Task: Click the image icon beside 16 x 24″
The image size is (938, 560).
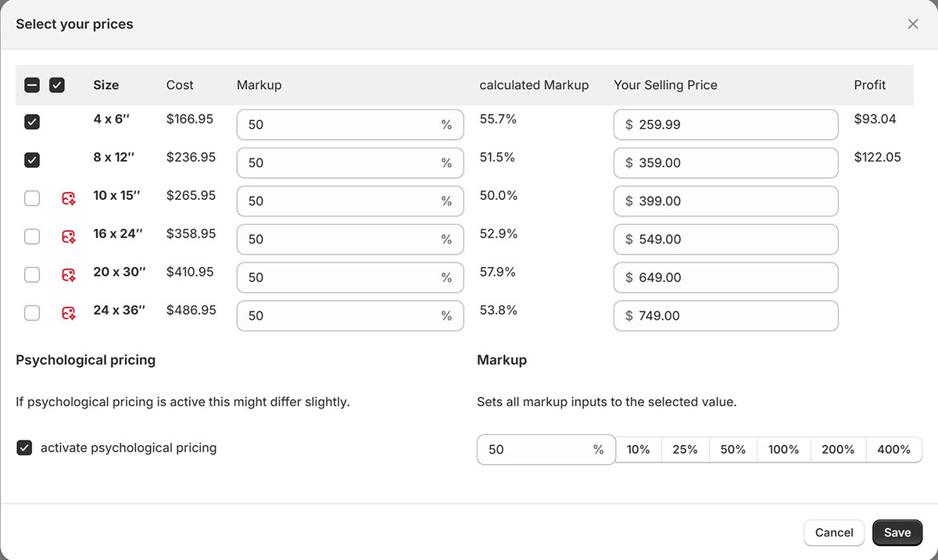Action: click(69, 237)
